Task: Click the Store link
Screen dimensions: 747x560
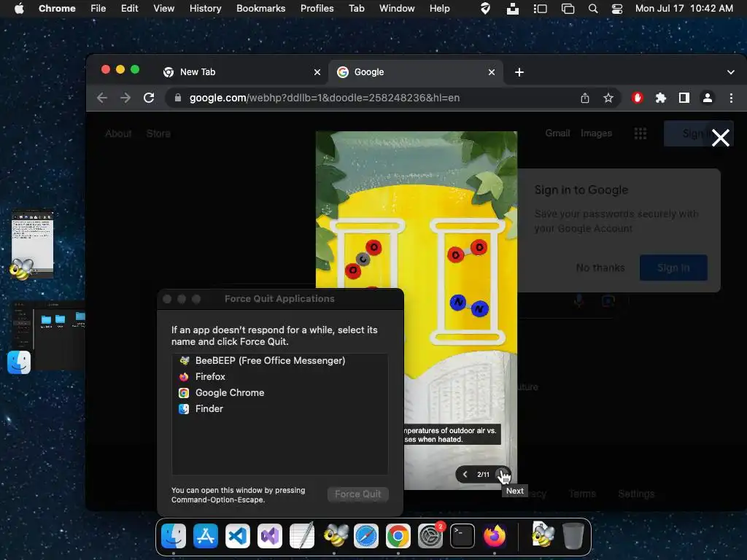Action: pyautogui.click(x=158, y=134)
